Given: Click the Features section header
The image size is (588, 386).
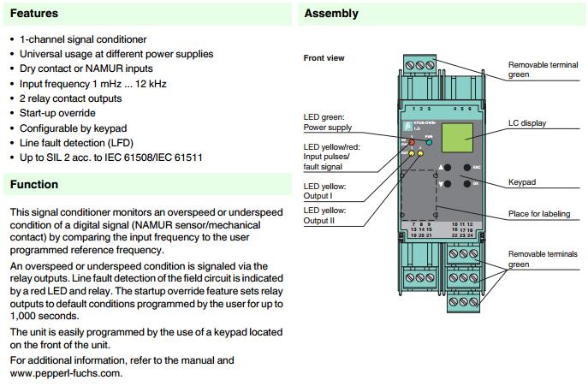Looking at the screenshot, I should (x=34, y=14).
